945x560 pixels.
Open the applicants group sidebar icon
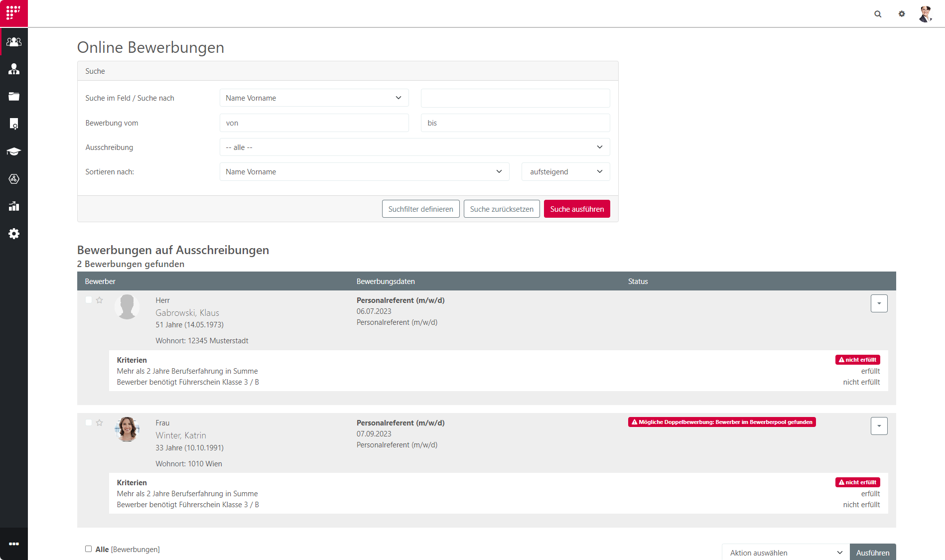(x=14, y=42)
